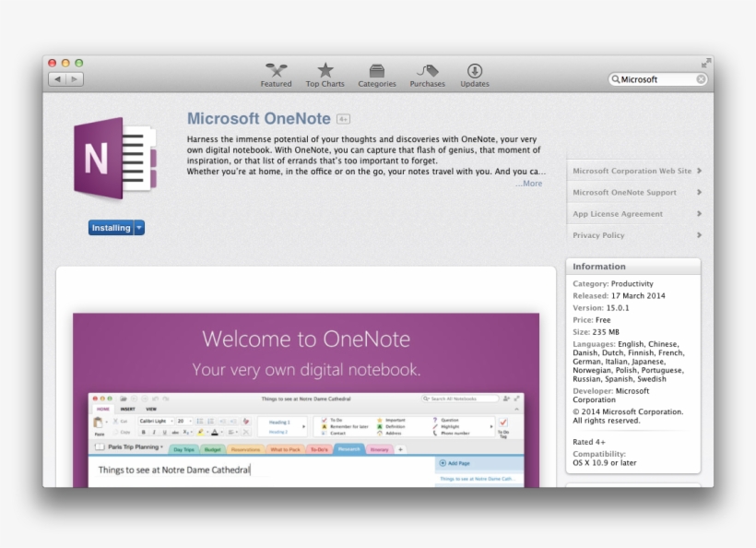Open the Featured section icon
This screenshot has width=756, height=548.
point(276,71)
